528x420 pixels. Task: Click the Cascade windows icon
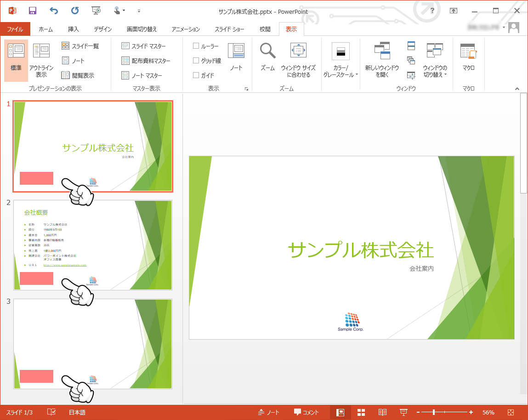pos(411,61)
